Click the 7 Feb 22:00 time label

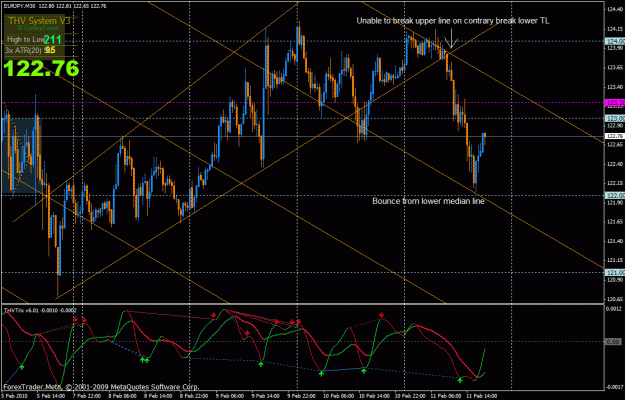click(87, 396)
